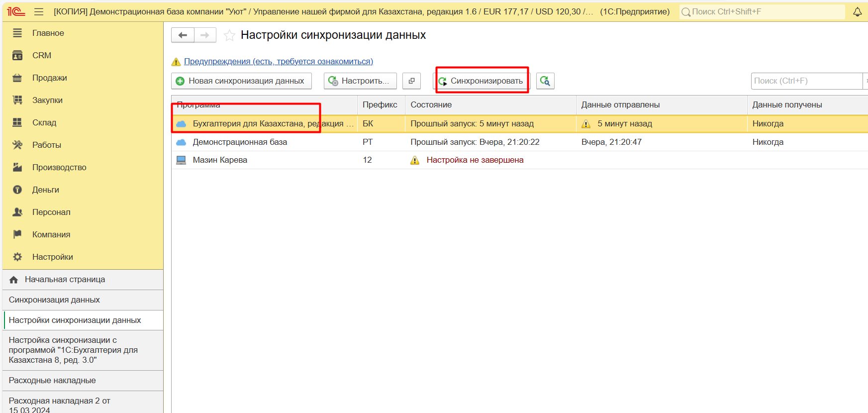Click the notifications bell icon
The height and width of the screenshot is (413, 868).
(x=857, y=12)
